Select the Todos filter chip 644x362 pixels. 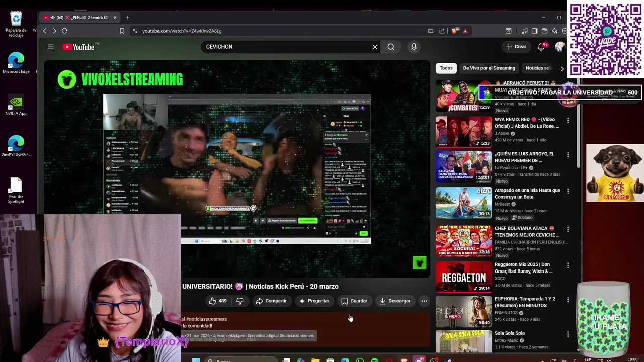[446, 68]
